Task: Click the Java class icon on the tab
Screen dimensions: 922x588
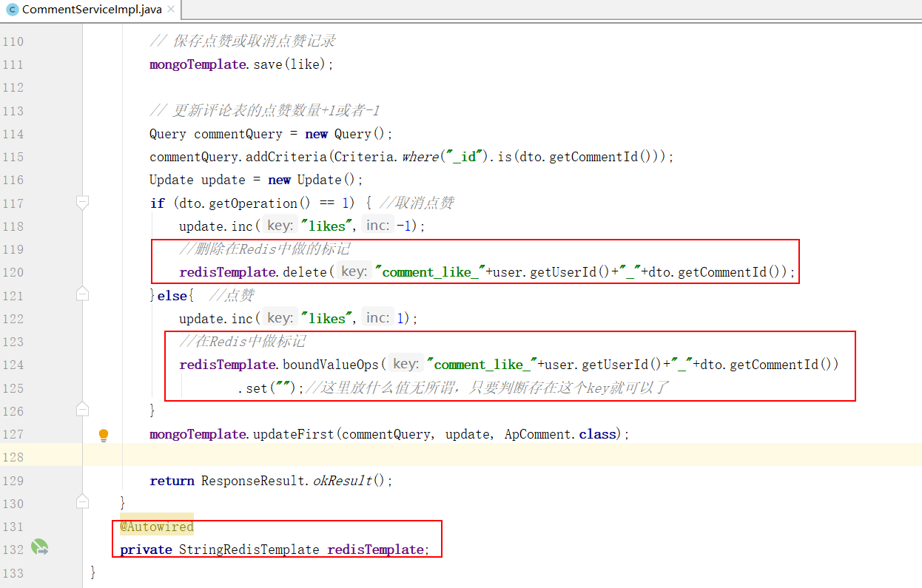Action: click(11, 10)
